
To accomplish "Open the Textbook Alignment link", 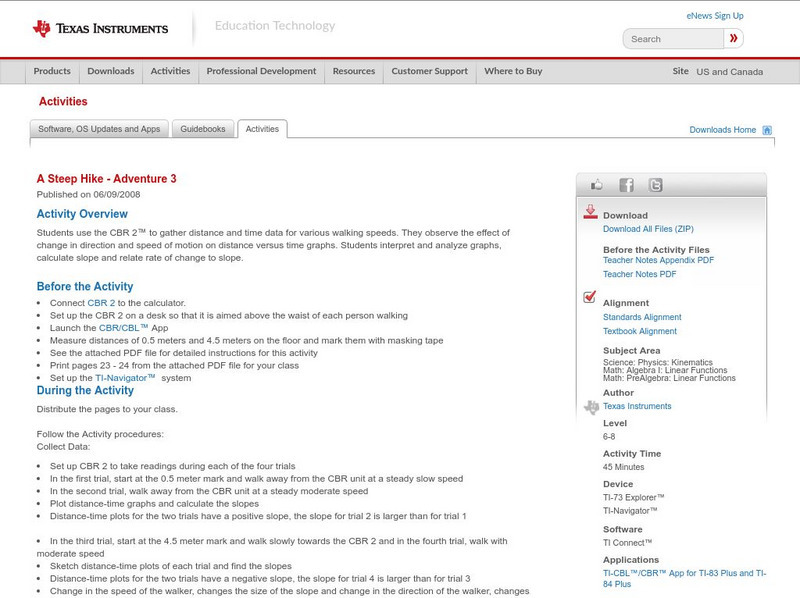I will coord(640,331).
